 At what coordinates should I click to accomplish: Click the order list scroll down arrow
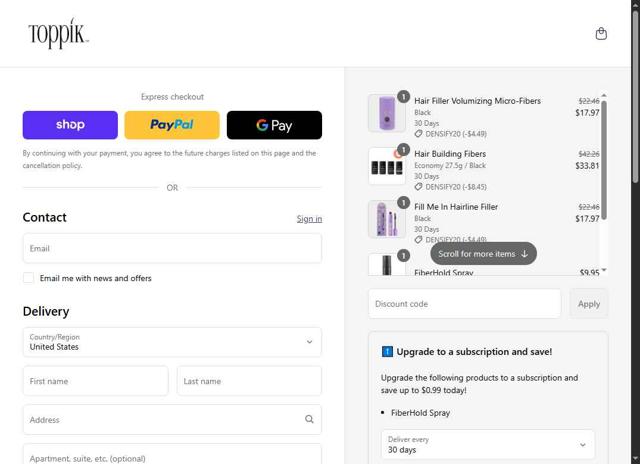pyautogui.click(x=604, y=270)
